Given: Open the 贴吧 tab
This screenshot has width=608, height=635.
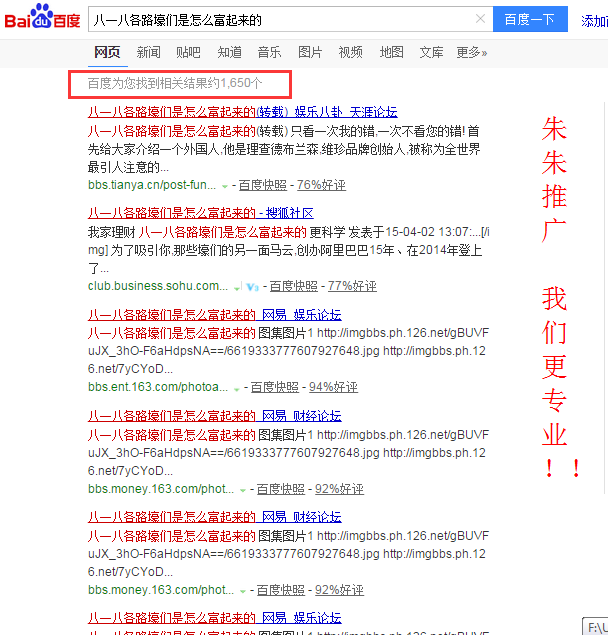Looking at the screenshot, I should click(x=188, y=52).
